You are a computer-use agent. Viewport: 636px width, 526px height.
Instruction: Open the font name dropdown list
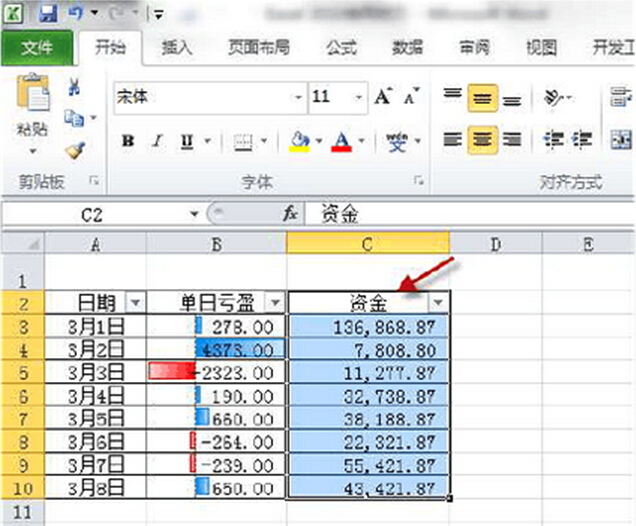point(298,97)
